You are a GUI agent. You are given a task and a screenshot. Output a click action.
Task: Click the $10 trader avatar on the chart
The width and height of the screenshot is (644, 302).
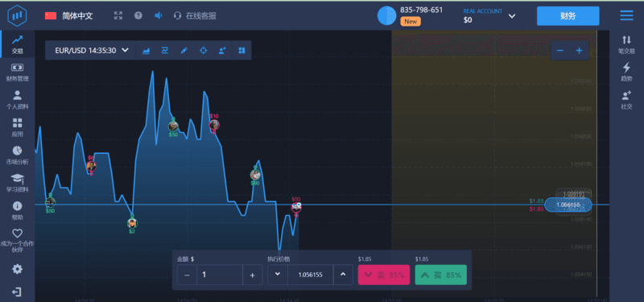214,125
